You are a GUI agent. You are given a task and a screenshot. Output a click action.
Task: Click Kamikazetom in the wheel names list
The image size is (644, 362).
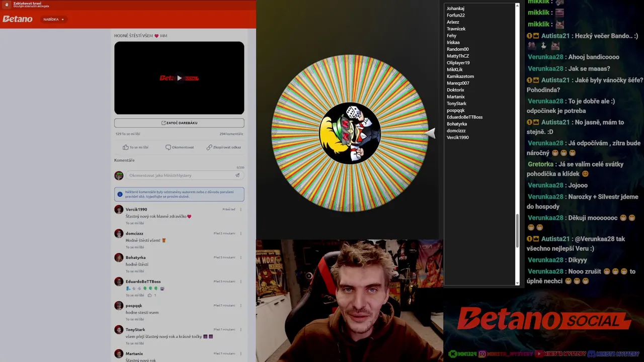(460, 76)
